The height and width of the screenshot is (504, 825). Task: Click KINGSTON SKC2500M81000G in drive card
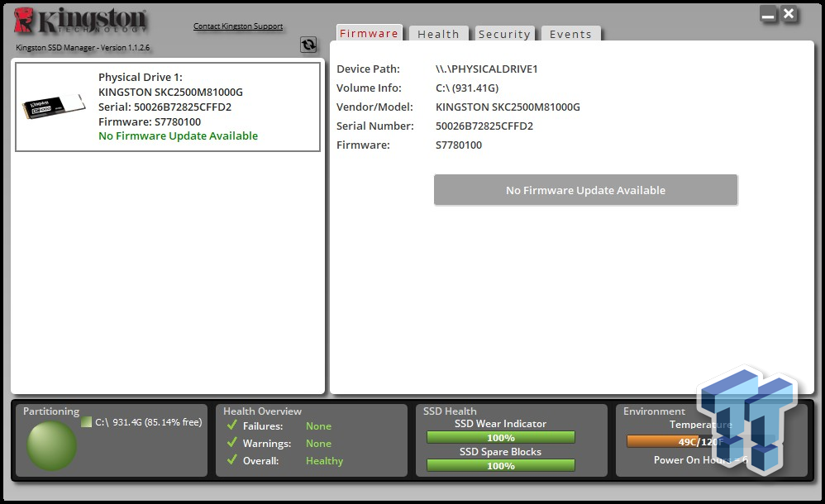point(170,92)
